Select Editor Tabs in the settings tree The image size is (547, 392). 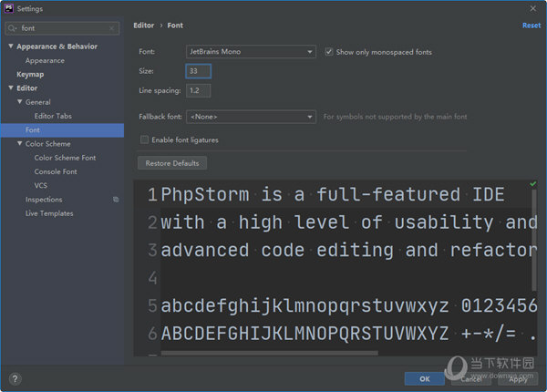tap(53, 116)
